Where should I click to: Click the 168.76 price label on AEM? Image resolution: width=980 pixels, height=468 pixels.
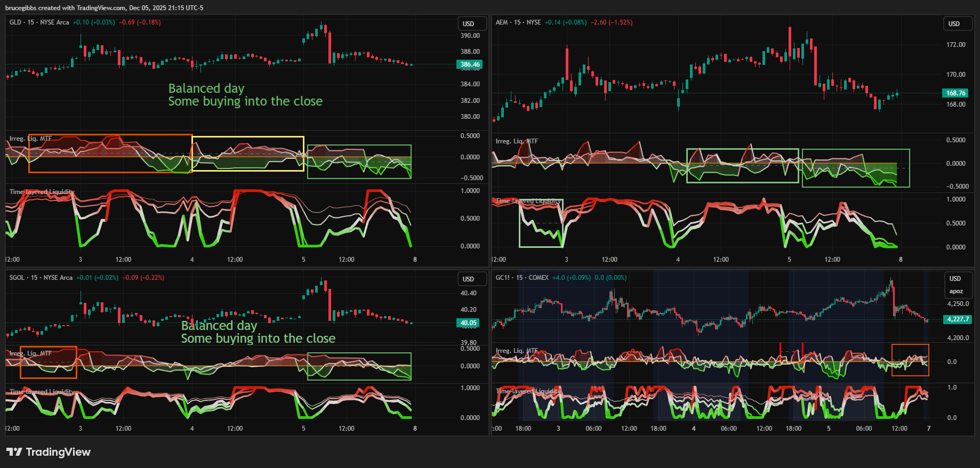(x=955, y=93)
